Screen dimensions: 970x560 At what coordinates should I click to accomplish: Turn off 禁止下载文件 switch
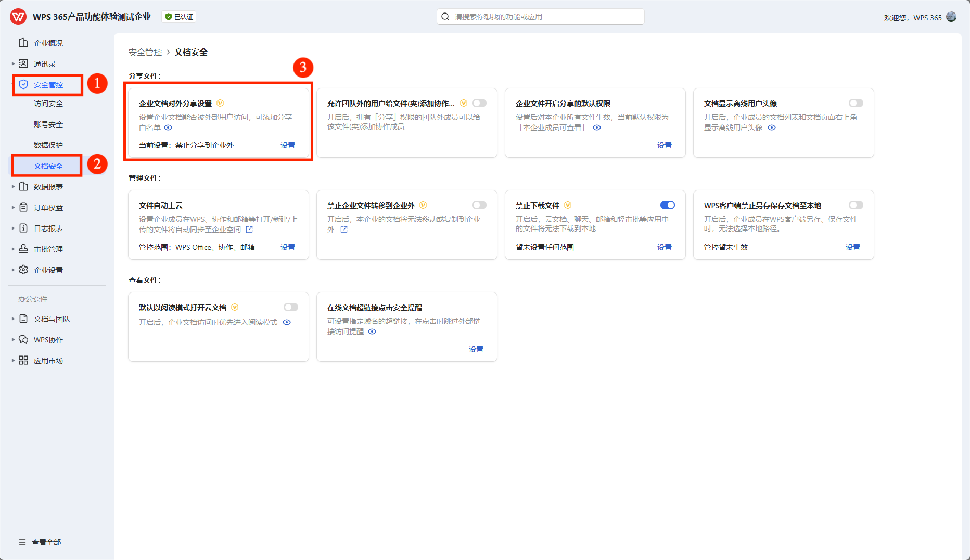coord(668,205)
